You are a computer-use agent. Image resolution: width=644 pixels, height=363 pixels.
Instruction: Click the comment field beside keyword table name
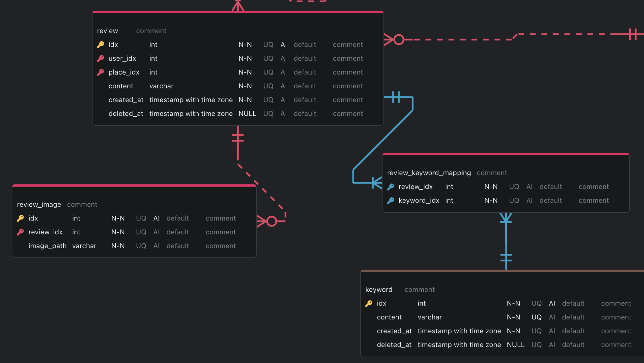(x=419, y=290)
